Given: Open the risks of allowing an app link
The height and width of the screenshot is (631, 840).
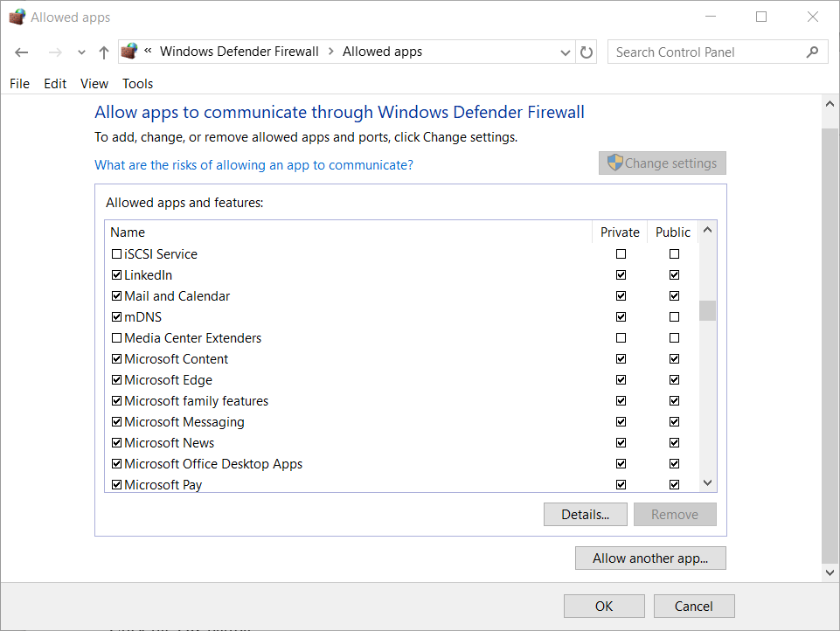Looking at the screenshot, I should click(x=254, y=165).
